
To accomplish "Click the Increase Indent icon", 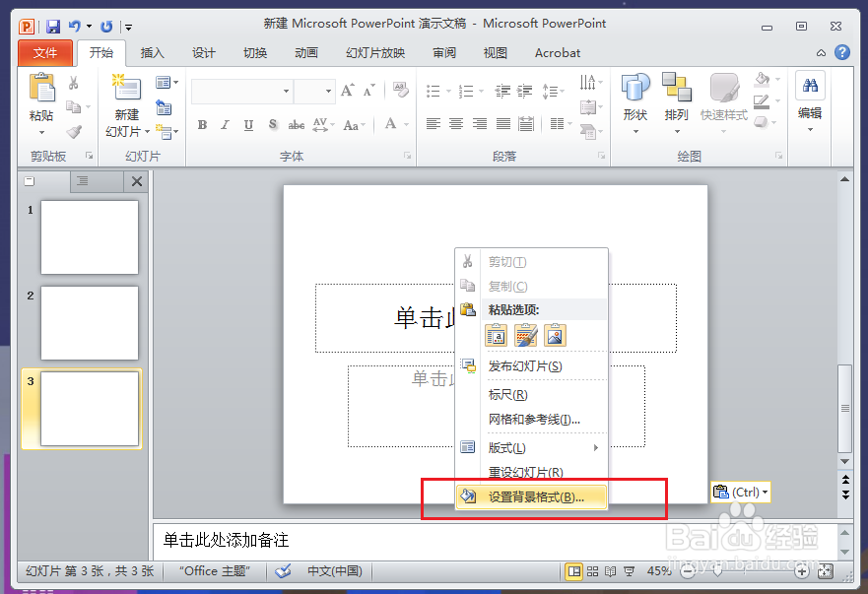I will [524, 91].
